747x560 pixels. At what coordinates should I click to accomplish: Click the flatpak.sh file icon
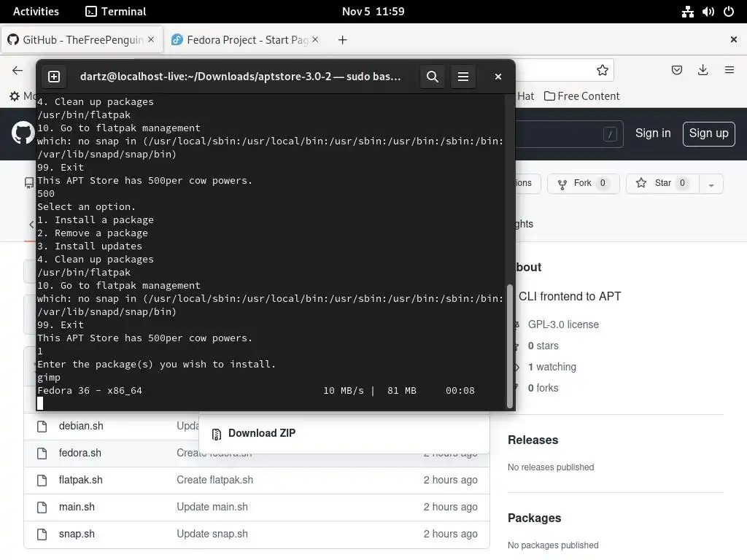click(x=42, y=481)
